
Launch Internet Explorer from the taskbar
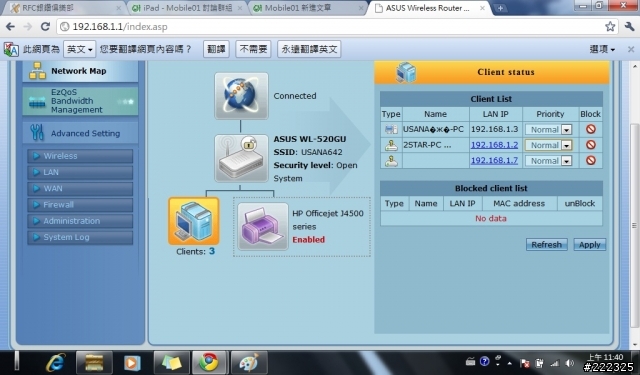(x=56, y=362)
